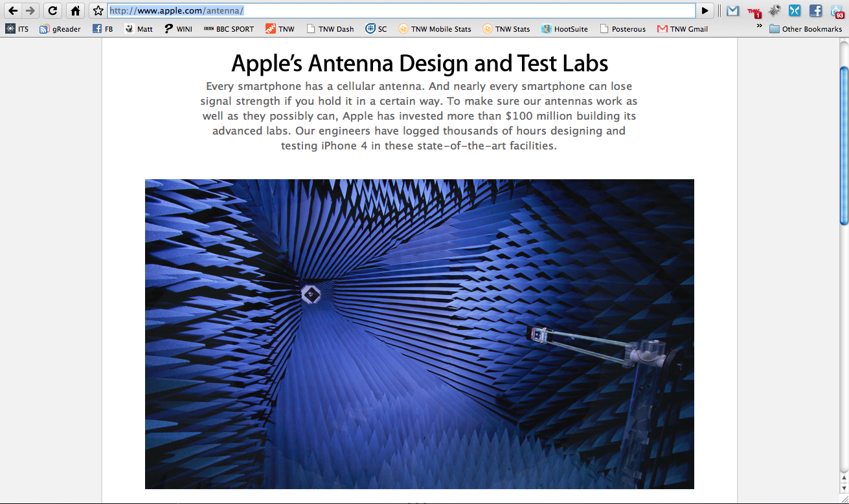The height and width of the screenshot is (504, 849).
Task: Open the ITS bookmark
Action: tap(17, 29)
